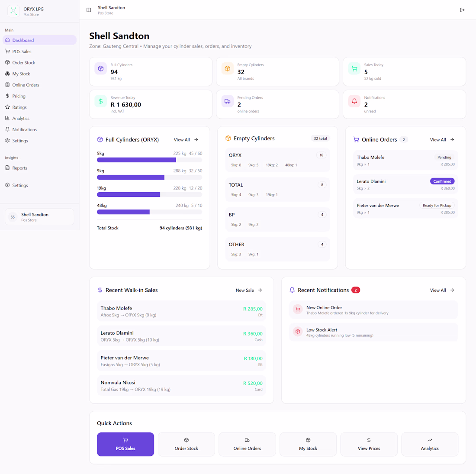The image size is (476, 474).
Task: Open Dashboard in the sidebar
Action: (39, 40)
